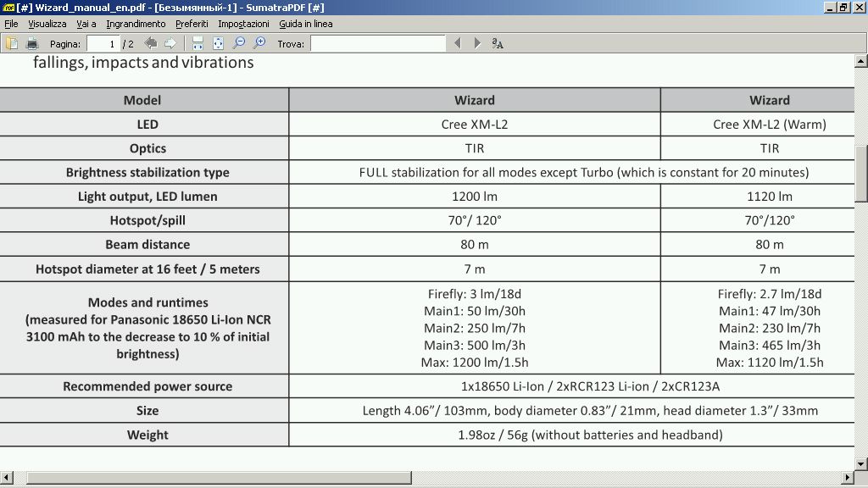
Task: Select Fit Page view icon
Action: pyautogui.click(x=218, y=43)
